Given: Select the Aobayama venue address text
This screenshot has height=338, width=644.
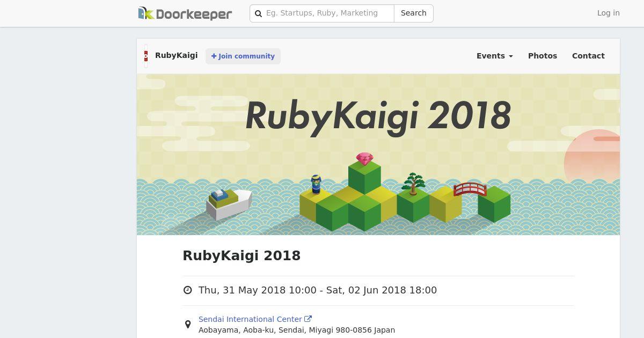Looking at the screenshot, I should tap(297, 330).
